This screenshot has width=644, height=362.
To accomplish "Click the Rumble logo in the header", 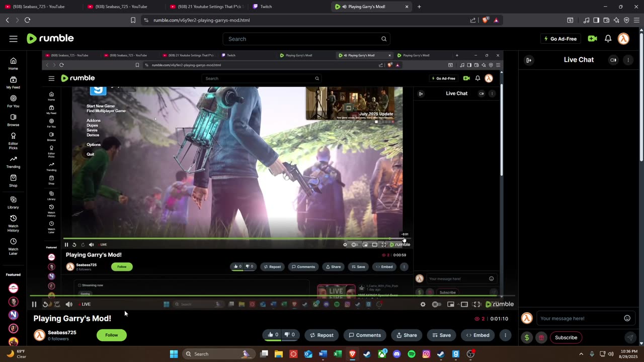I will point(50,39).
